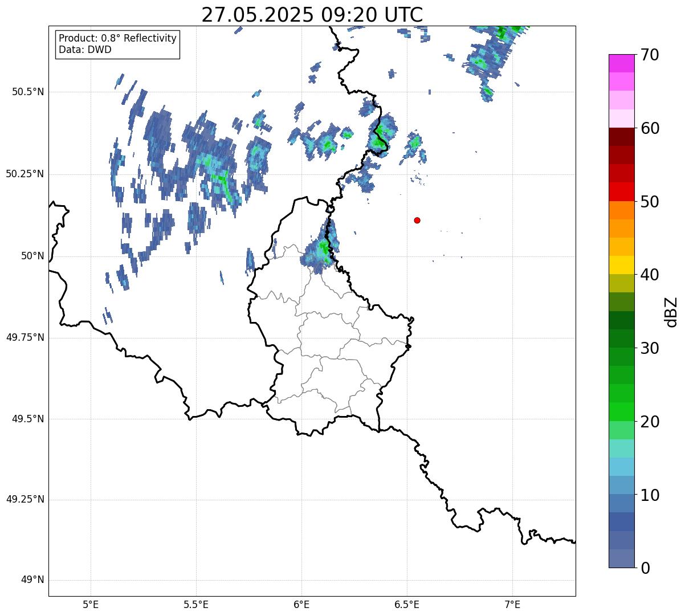The height and width of the screenshot is (616, 685).
Task: Pick the bright red colorbar segment above 50
Action: (621, 191)
